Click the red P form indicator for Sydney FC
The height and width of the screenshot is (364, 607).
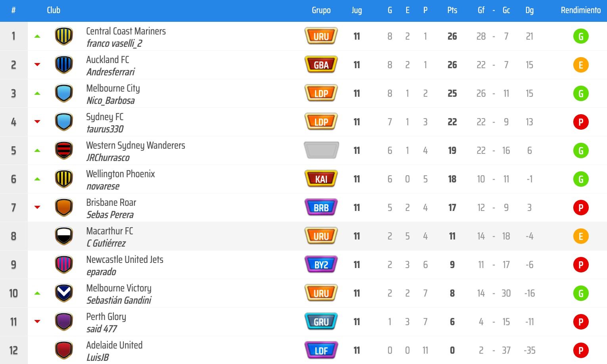[x=581, y=122]
